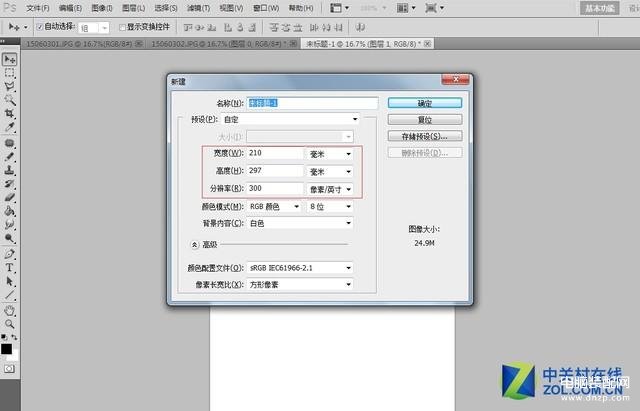This screenshot has width=640, height=411.
Task: Select the History Brush tool
Action: tap(9, 184)
